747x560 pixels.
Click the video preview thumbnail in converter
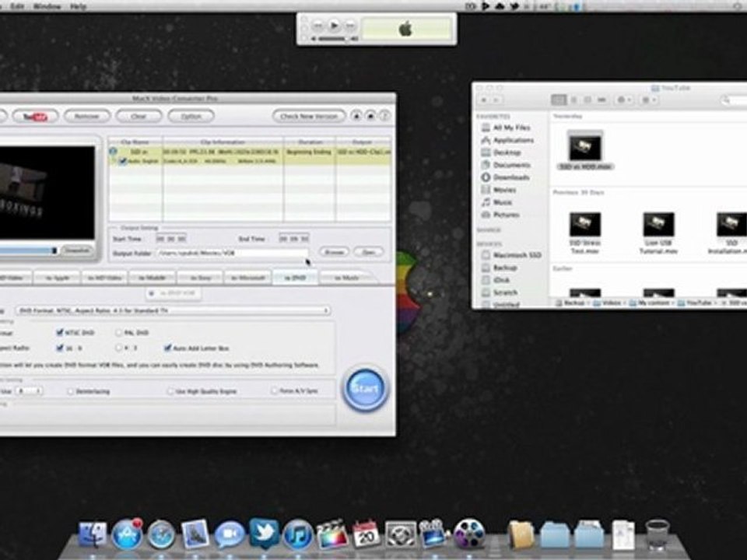click(x=47, y=192)
